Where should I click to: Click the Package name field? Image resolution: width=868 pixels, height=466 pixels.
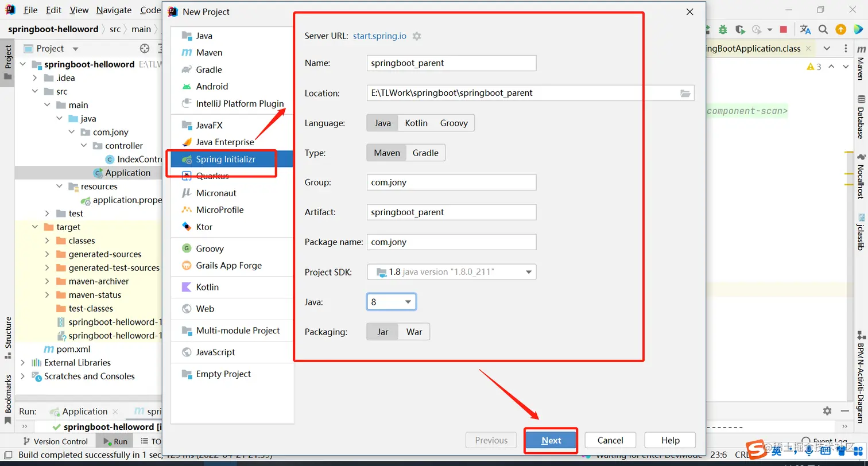coord(452,242)
